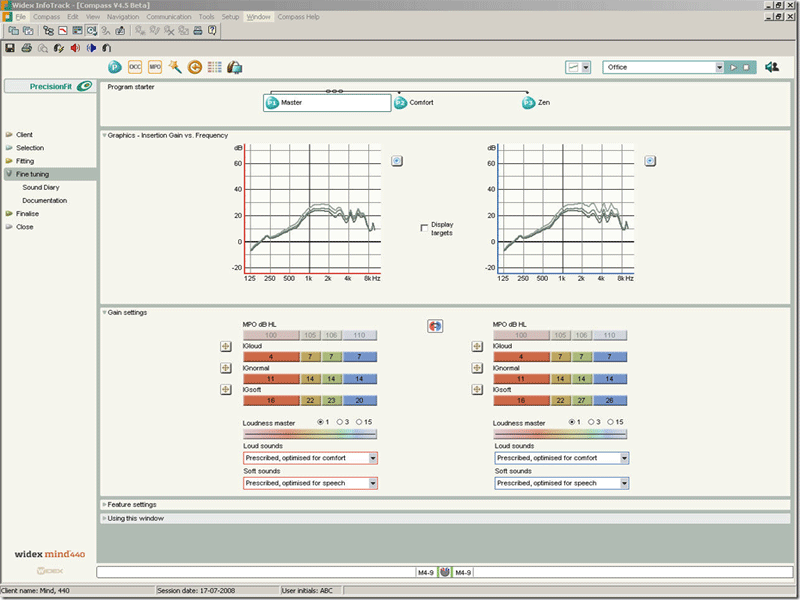Click the left Loudness master slider bar
800x600 pixels.
pos(310,434)
